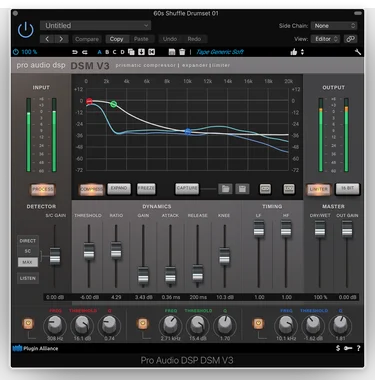
Task: Toggle the COMPRESS mode button
Action: tap(91, 189)
